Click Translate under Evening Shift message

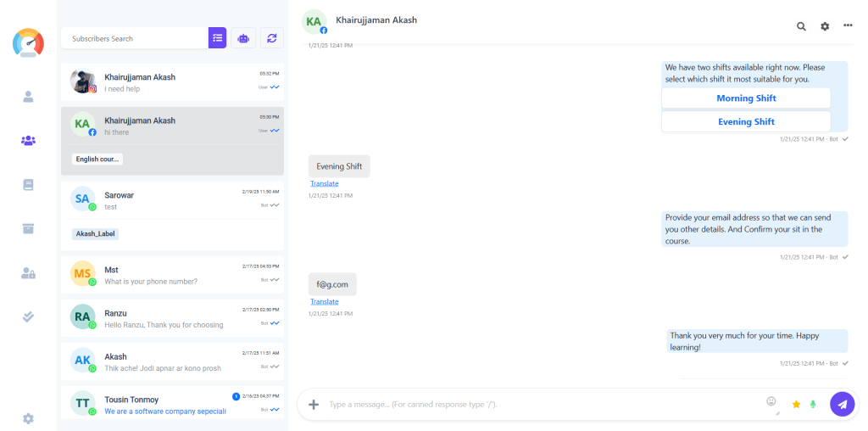[x=324, y=183]
